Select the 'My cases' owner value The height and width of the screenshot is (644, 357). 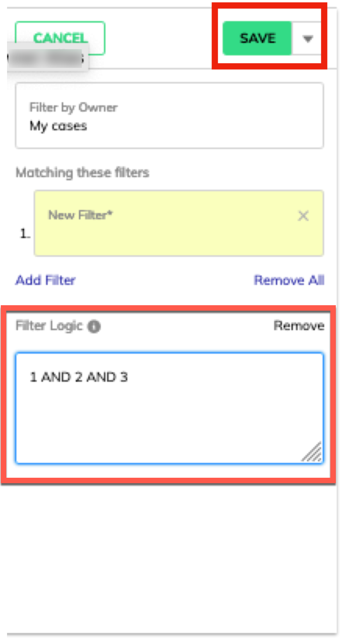point(58,126)
